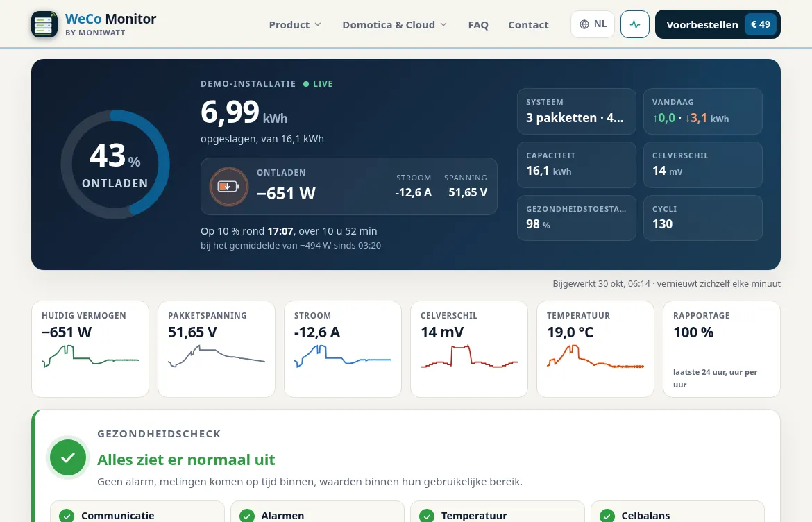Viewport: 812px width, 522px height.
Task: Expand the Product menu chevron
Action: (x=318, y=24)
